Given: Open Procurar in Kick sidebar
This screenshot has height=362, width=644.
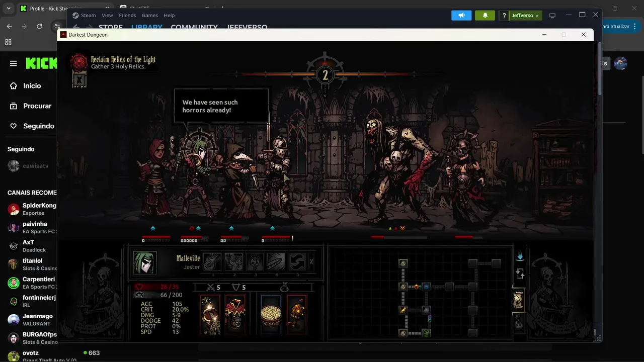Looking at the screenshot, I should click(x=31, y=106).
